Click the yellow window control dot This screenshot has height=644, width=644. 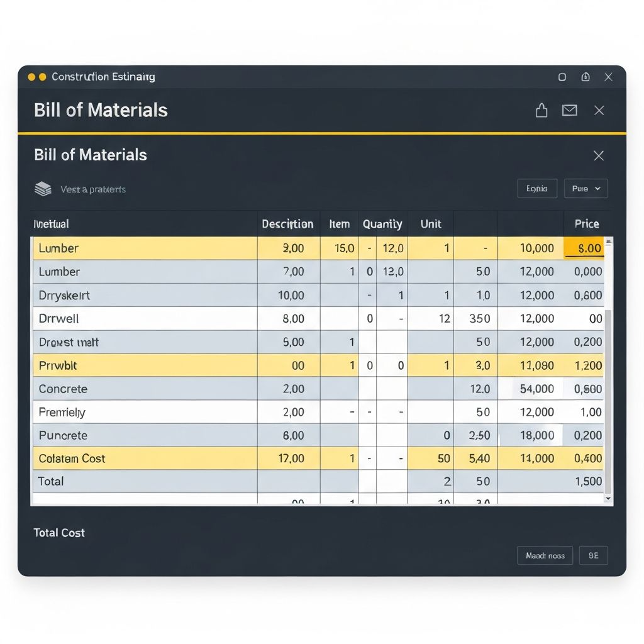click(x=31, y=77)
